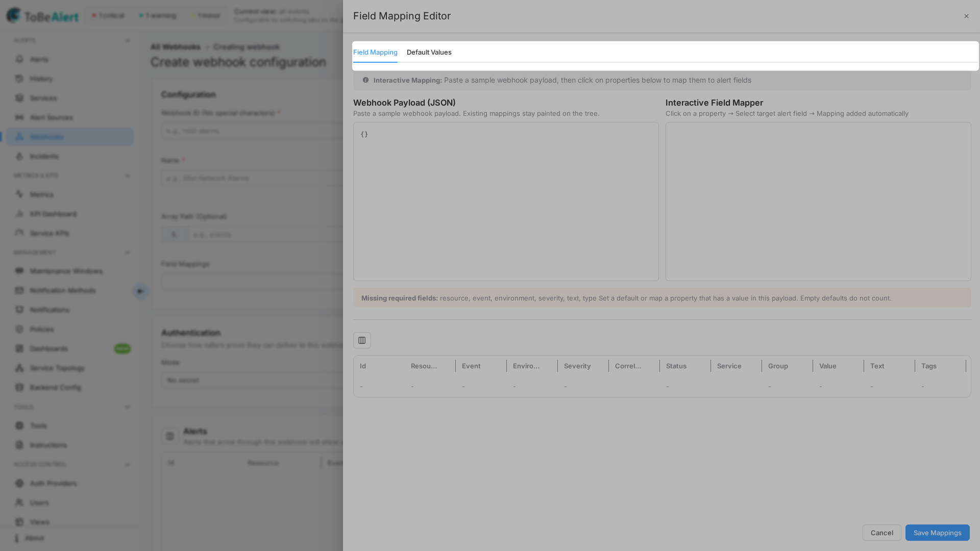Open Alert Sources in the sidebar
The height and width of the screenshot is (551, 980).
tap(70, 117)
